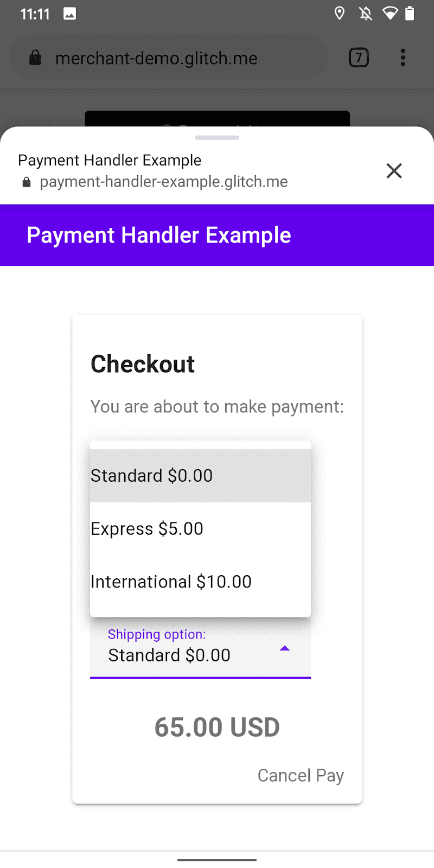Click the Wi-Fi icon in the status bar
434x868 pixels.
coord(392,14)
